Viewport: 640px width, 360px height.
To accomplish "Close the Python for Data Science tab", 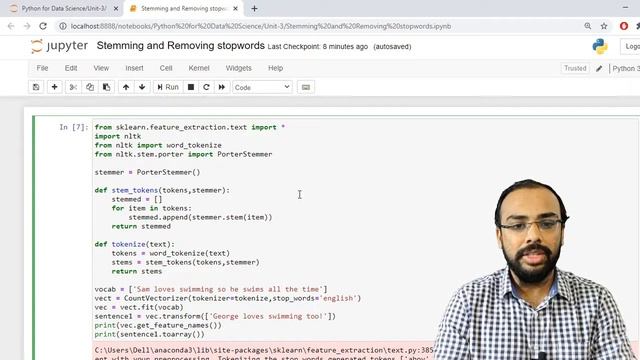I will pyautogui.click(x=116, y=8).
